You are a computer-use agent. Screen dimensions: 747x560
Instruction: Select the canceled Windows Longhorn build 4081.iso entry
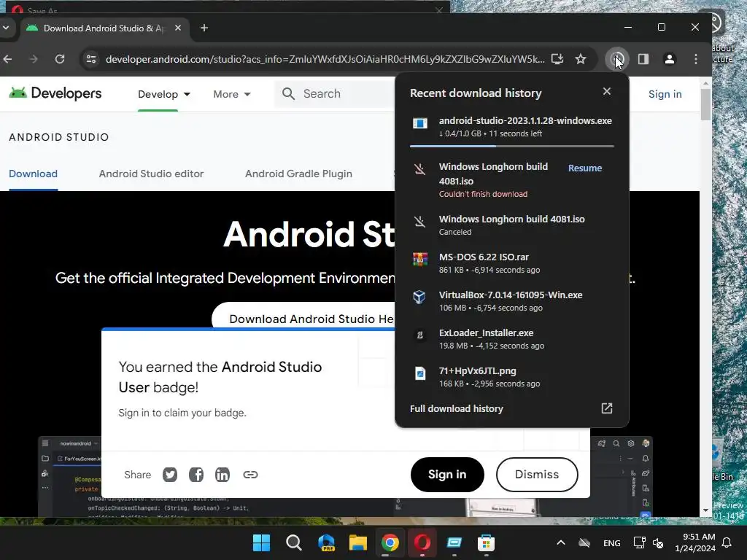tap(511, 225)
